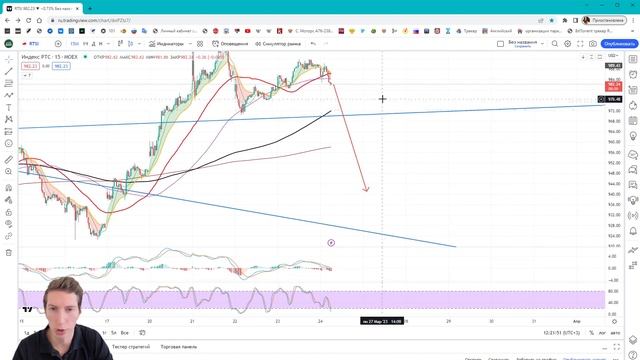Expand the indicators favorites dropdown arrow
The width and height of the screenshot is (640, 360).
[x=190, y=44]
